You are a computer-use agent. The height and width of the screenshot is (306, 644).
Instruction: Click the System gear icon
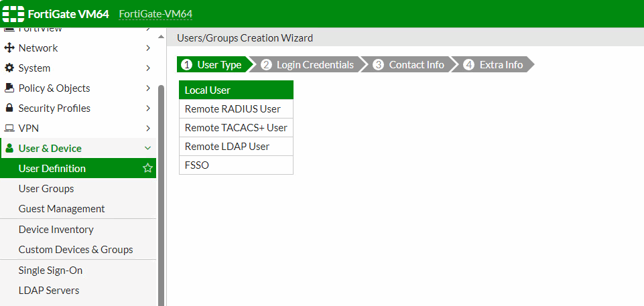tap(9, 68)
